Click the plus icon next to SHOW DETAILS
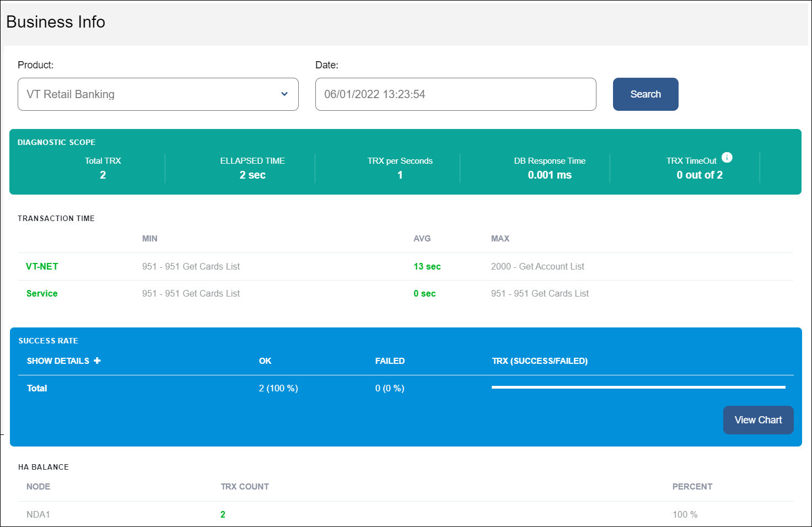 (97, 361)
